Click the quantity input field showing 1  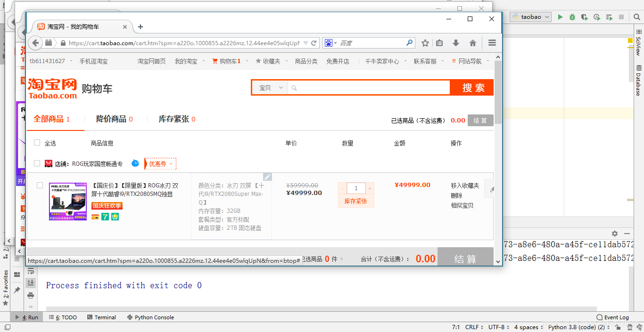click(x=356, y=188)
